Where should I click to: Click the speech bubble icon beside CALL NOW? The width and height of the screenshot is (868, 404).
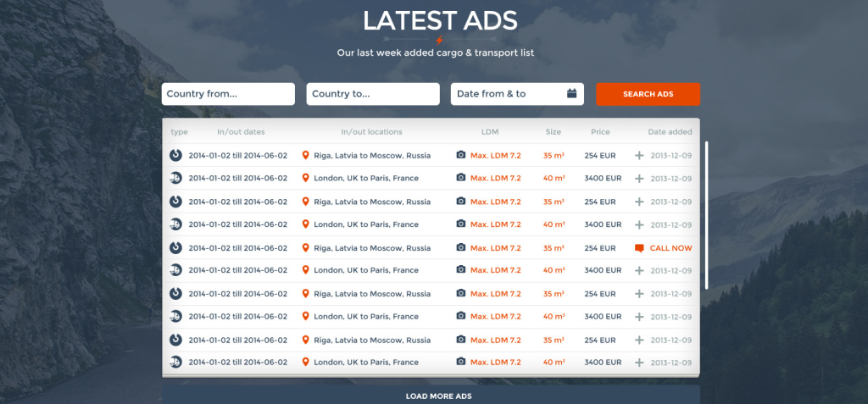click(639, 248)
